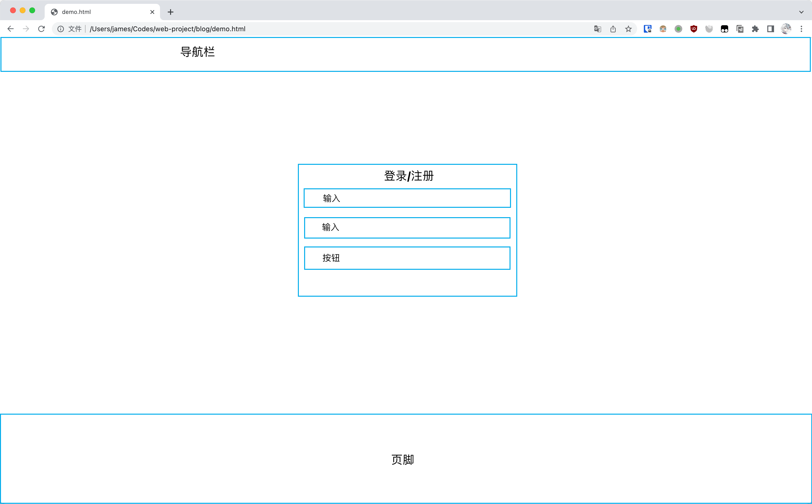The width and height of the screenshot is (812, 504).
Task: Click the 按钮 button in the form
Action: pos(407,258)
